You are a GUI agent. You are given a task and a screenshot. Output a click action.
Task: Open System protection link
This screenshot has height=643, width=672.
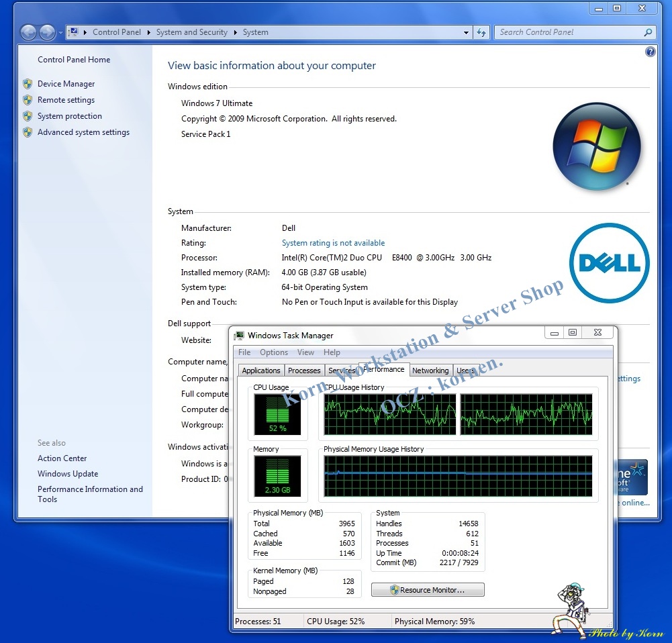pyautogui.click(x=69, y=116)
